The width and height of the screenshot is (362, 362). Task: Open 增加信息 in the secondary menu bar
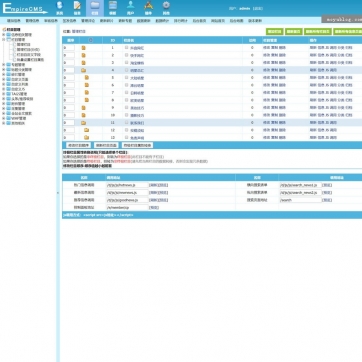click(14, 21)
